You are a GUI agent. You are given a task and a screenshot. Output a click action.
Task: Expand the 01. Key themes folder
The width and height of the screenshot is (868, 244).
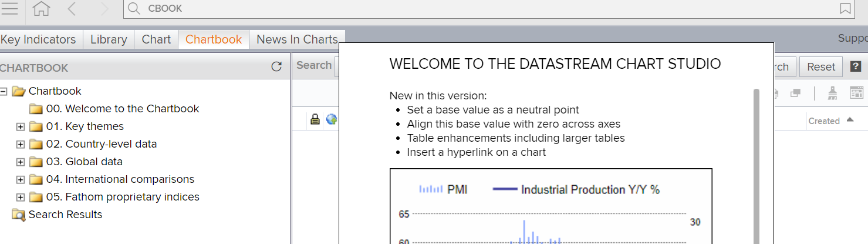pyautogui.click(x=21, y=126)
